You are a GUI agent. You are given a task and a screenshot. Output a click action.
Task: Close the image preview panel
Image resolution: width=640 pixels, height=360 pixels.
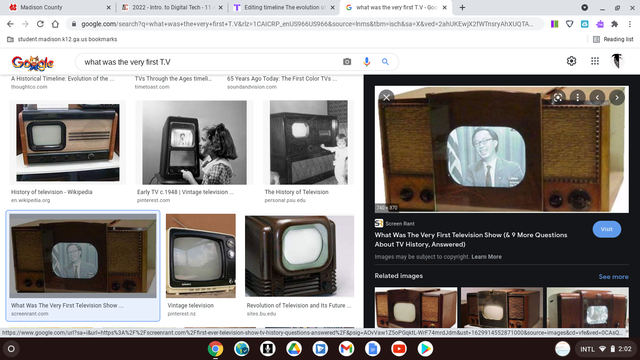(387, 97)
